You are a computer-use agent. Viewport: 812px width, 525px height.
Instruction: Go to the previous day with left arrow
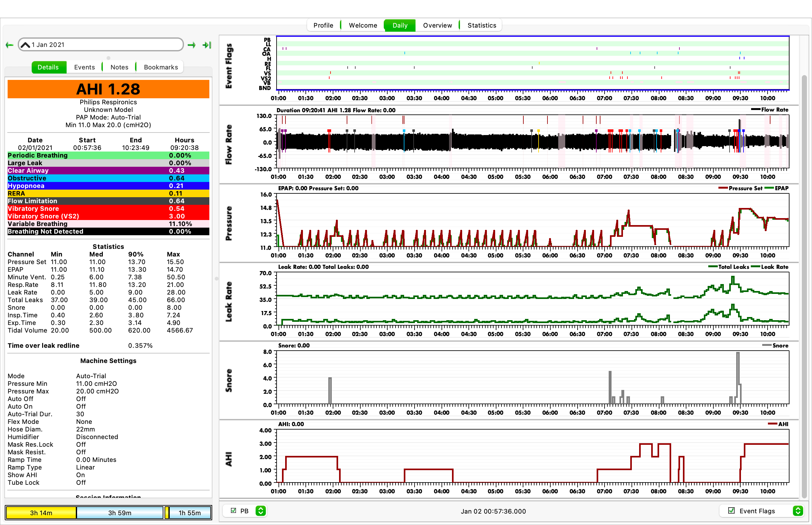point(10,45)
